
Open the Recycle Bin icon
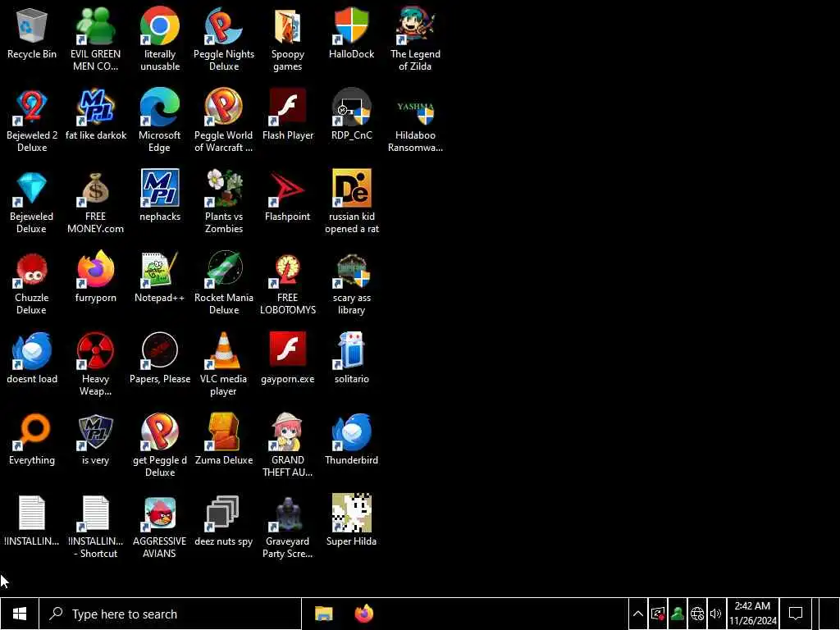(32, 34)
